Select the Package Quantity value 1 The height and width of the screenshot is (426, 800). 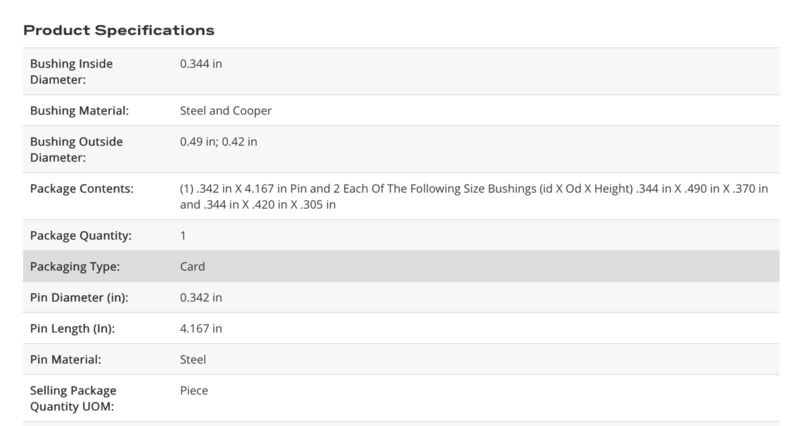pyautogui.click(x=183, y=235)
